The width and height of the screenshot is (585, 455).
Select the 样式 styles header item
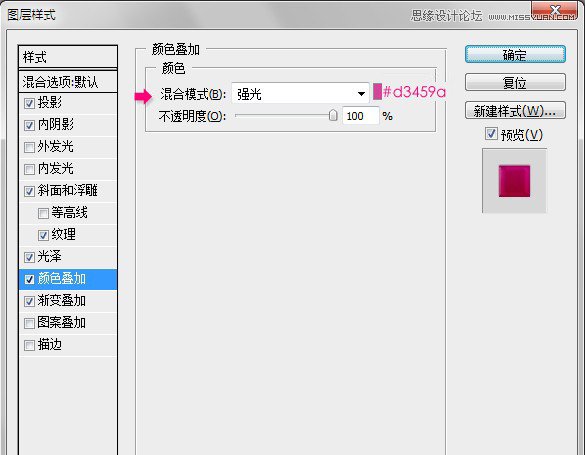click(x=68, y=57)
